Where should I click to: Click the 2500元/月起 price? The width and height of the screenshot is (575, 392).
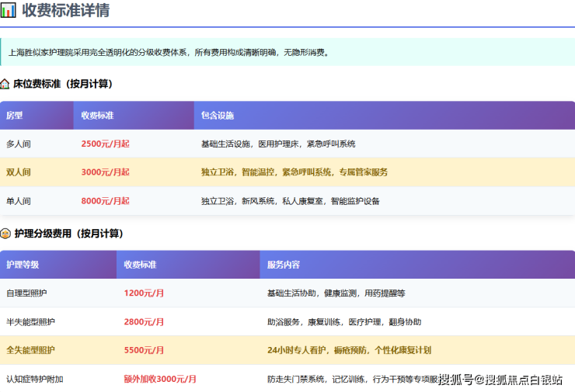(x=105, y=144)
